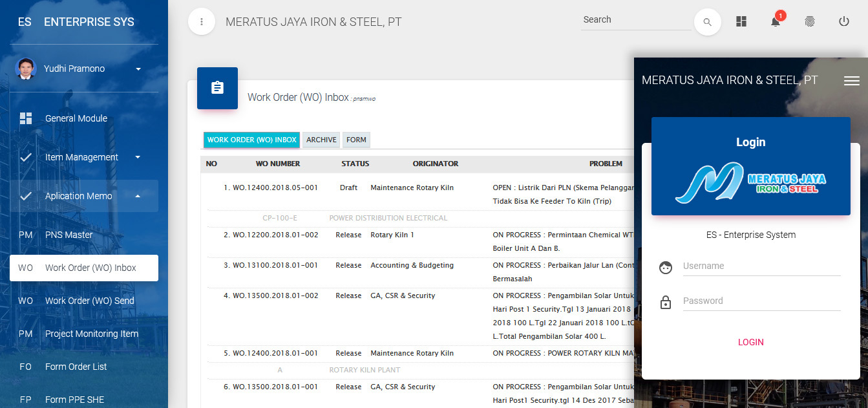Click the Username input field
This screenshot has height=408, width=868.
pos(761,266)
